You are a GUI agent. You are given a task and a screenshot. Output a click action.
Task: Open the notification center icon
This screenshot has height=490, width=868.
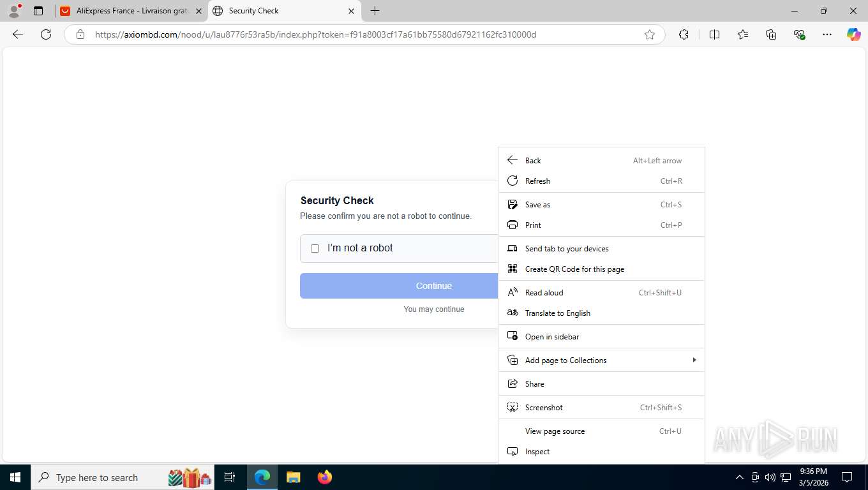pyautogui.click(x=847, y=477)
